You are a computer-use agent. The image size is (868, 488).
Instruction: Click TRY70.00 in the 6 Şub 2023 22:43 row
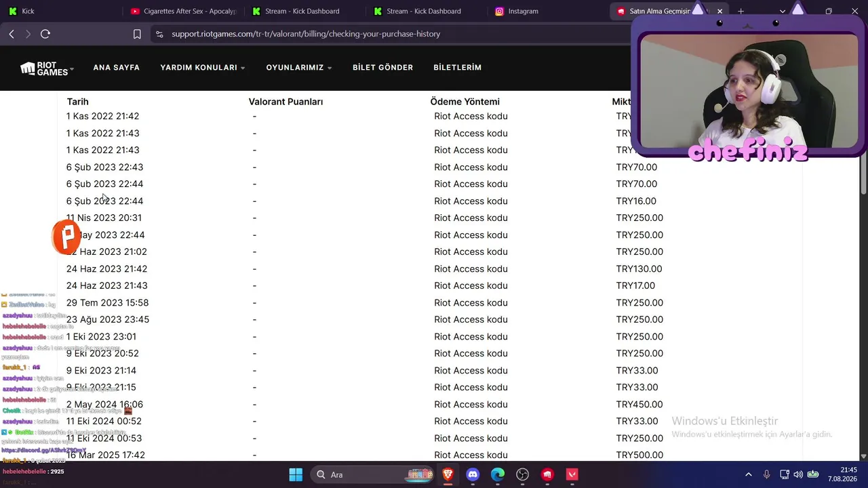point(636,167)
